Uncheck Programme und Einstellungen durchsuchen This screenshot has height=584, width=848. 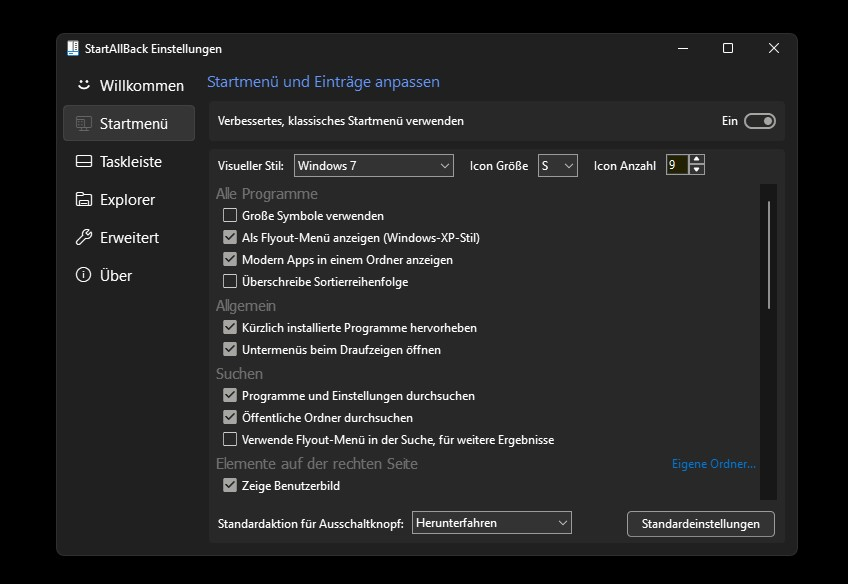point(230,395)
